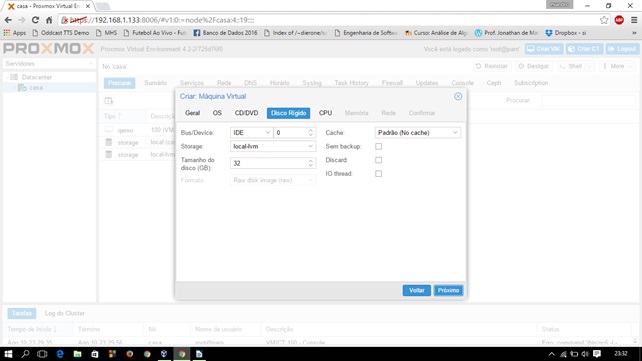Open the Servidores view dropdown
The height and width of the screenshot is (361, 642).
[x=49, y=64]
